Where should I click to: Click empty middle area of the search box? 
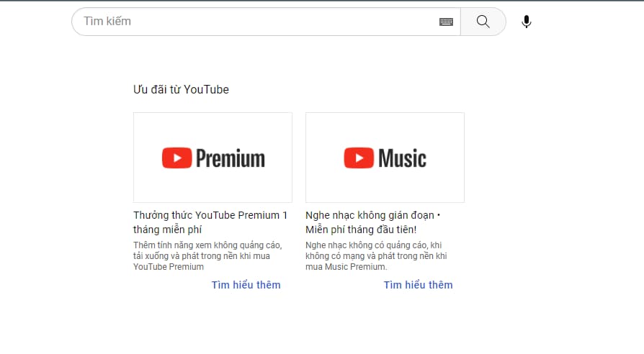[288, 22]
